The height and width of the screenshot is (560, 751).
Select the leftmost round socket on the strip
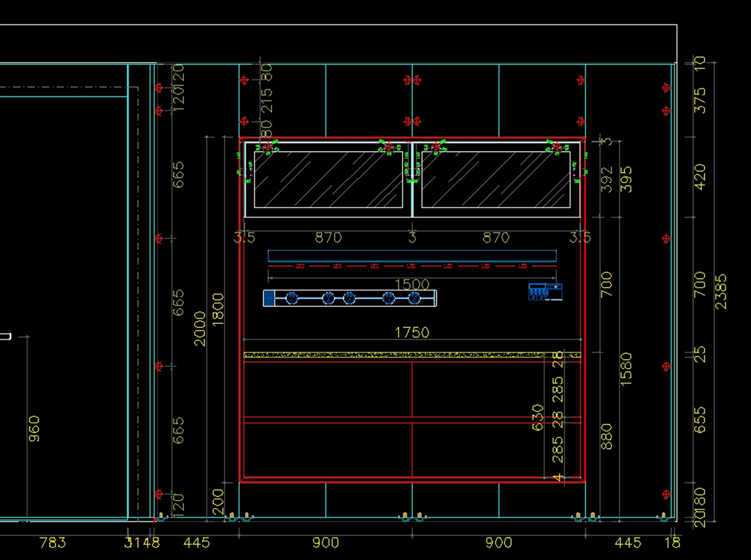292,298
